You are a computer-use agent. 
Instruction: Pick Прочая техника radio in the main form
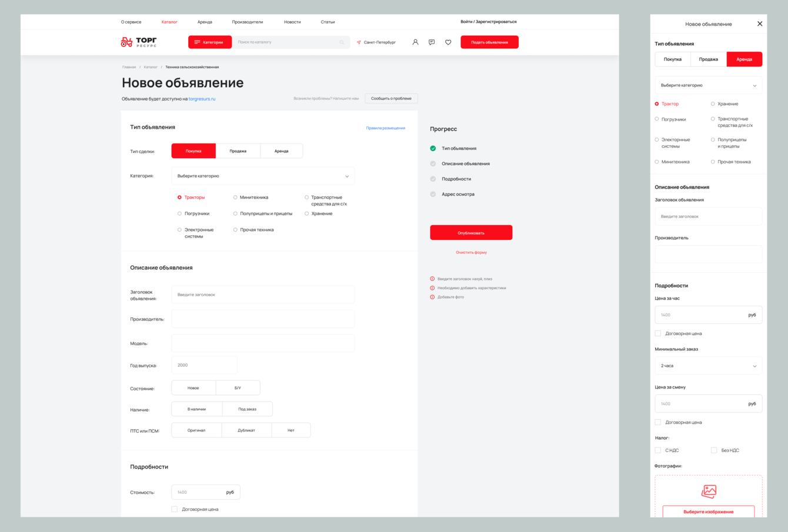pos(235,230)
